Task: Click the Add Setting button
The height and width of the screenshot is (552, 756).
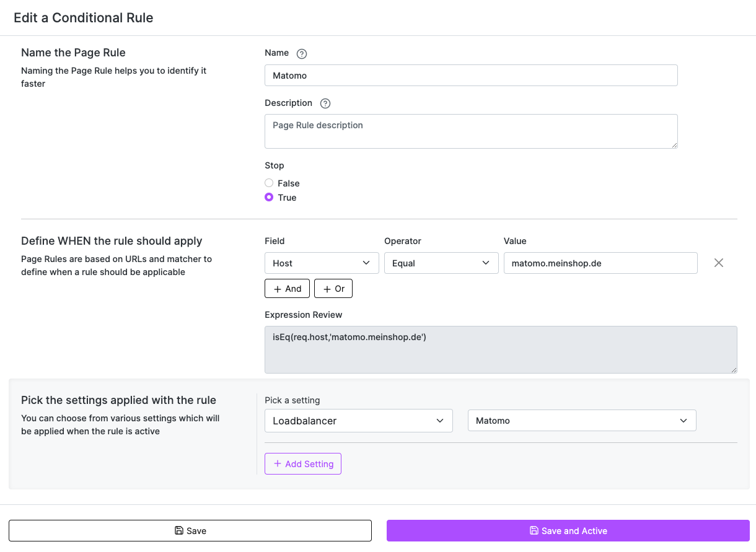Action: pos(303,464)
